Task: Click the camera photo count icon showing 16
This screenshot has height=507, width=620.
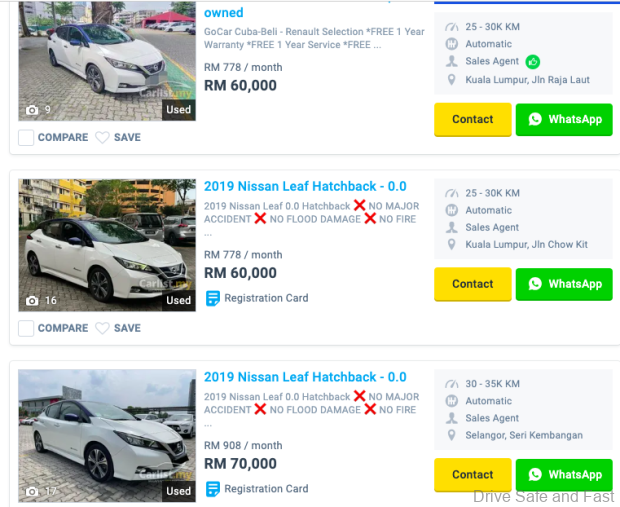Action: pyautogui.click(x=32, y=300)
